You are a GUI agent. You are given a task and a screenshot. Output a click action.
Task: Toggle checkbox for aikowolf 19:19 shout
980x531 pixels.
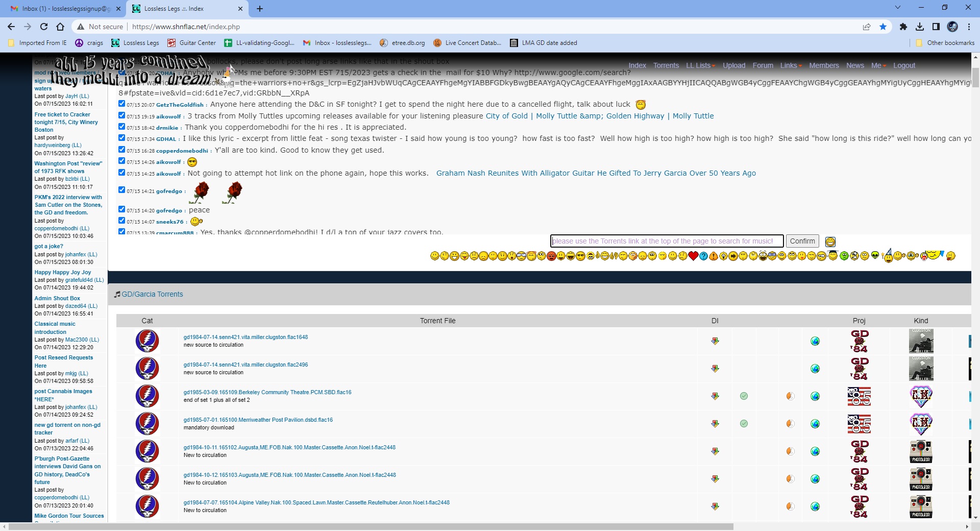(121, 115)
